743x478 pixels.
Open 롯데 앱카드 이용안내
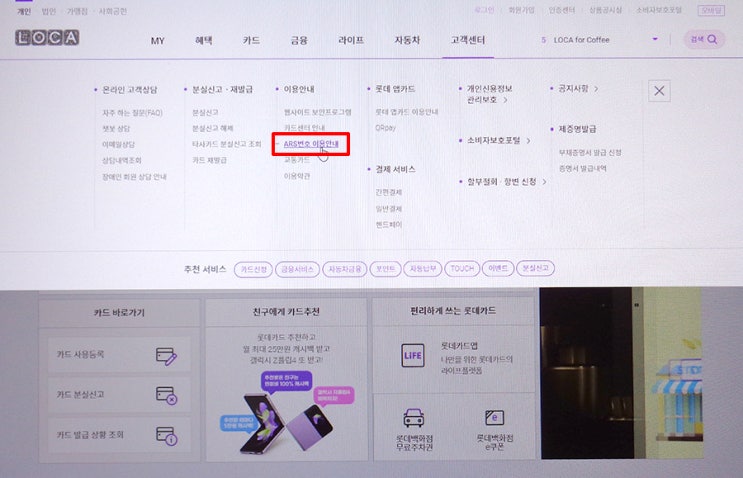407,112
